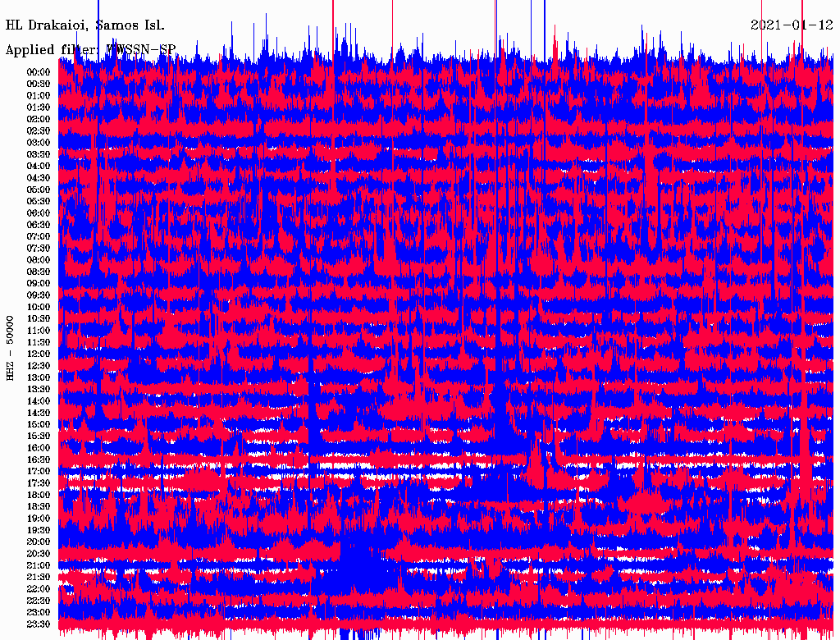The height and width of the screenshot is (640, 840).
Task: Click the 12:30 time row label
Action: coord(39,366)
